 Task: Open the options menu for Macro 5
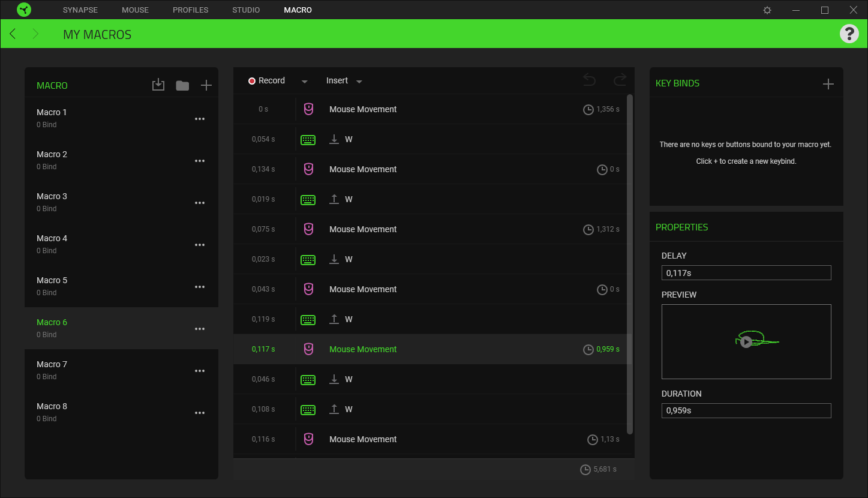200,287
